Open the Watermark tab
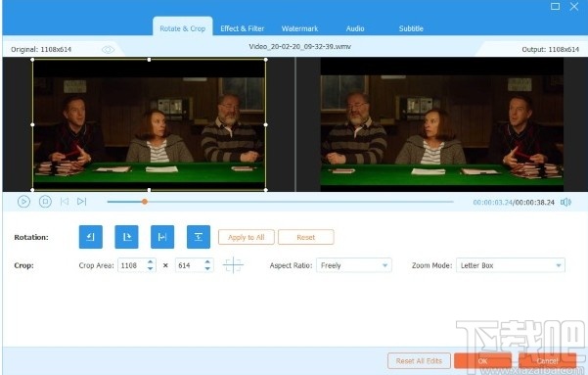 point(299,28)
